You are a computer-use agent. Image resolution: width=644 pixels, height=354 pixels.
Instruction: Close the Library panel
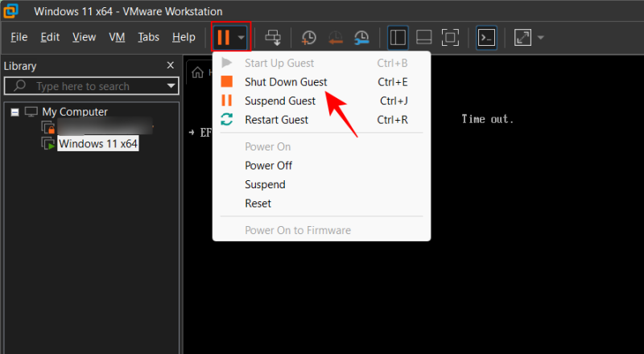[x=170, y=65]
